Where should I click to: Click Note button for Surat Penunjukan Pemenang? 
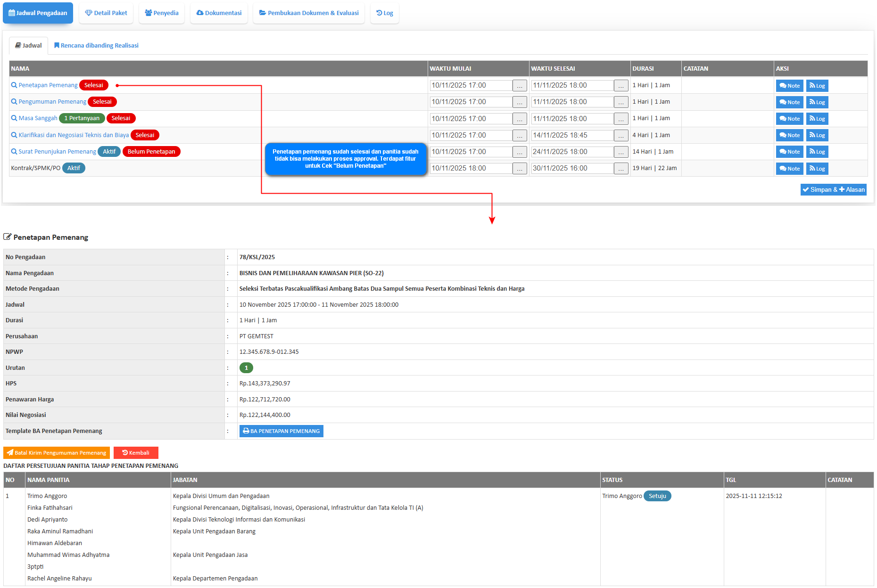(x=789, y=152)
